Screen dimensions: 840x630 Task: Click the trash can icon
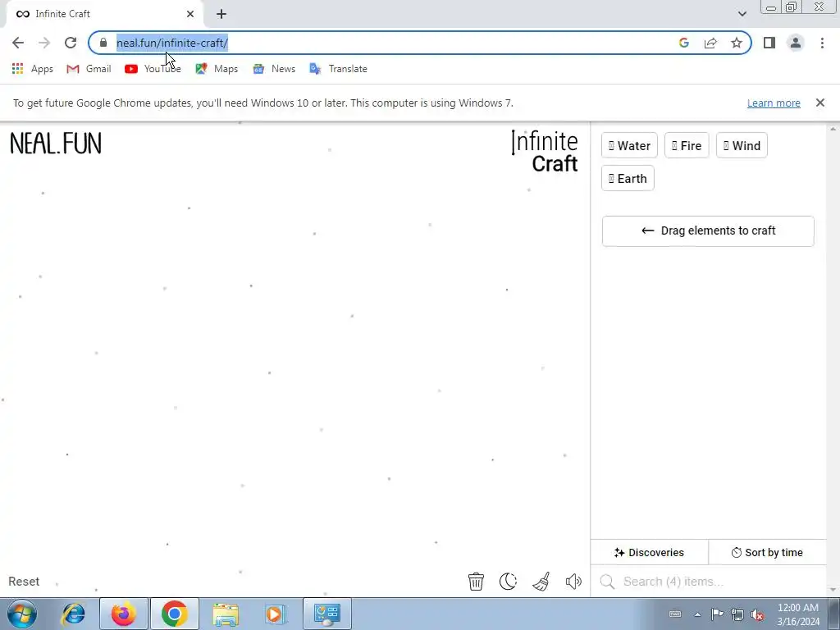point(476,582)
